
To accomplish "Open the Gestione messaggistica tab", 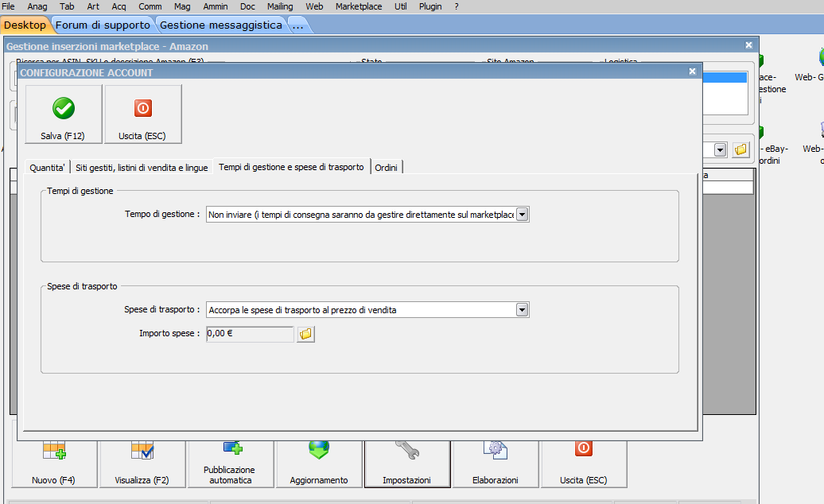I will tap(221, 25).
